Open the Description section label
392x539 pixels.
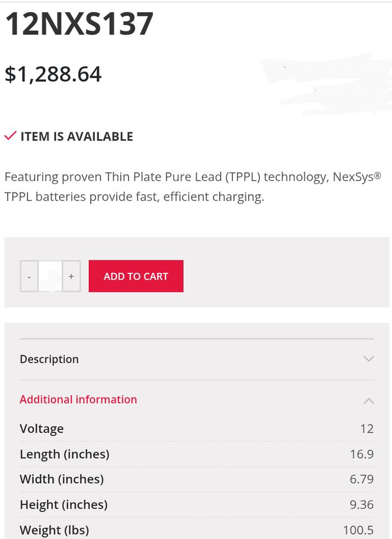pyautogui.click(x=49, y=359)
